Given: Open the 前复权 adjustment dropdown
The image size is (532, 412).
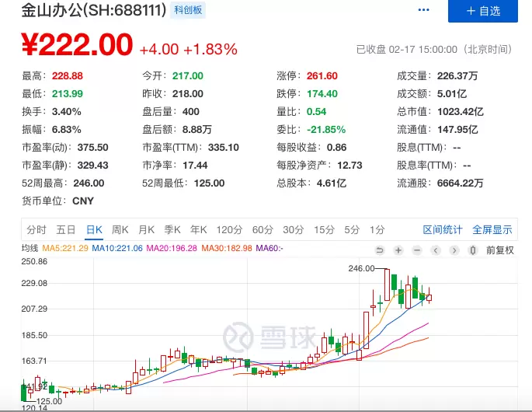Looking at the screenshot, I should click(499, 250).
